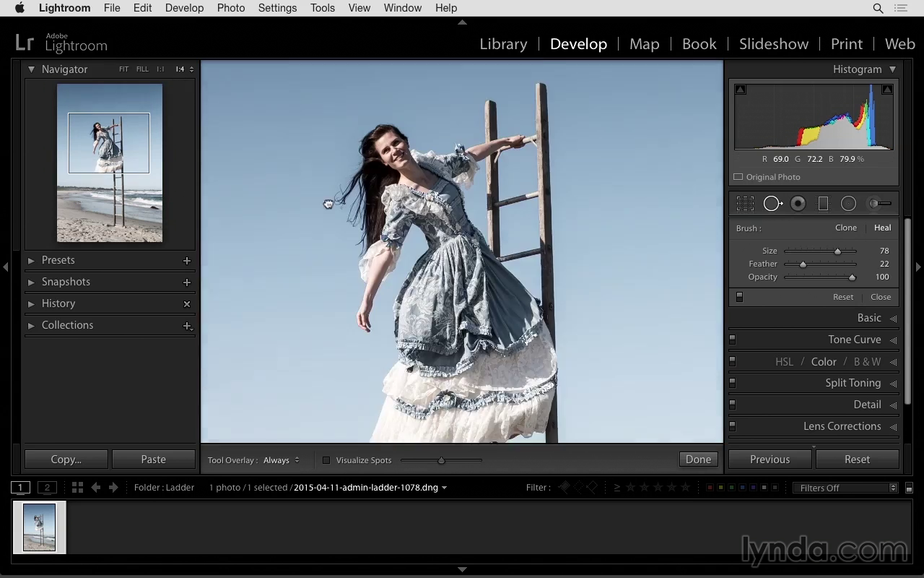Click the Paste button
Viewport: 924px width, 578px height.
(x=153, y=460)
